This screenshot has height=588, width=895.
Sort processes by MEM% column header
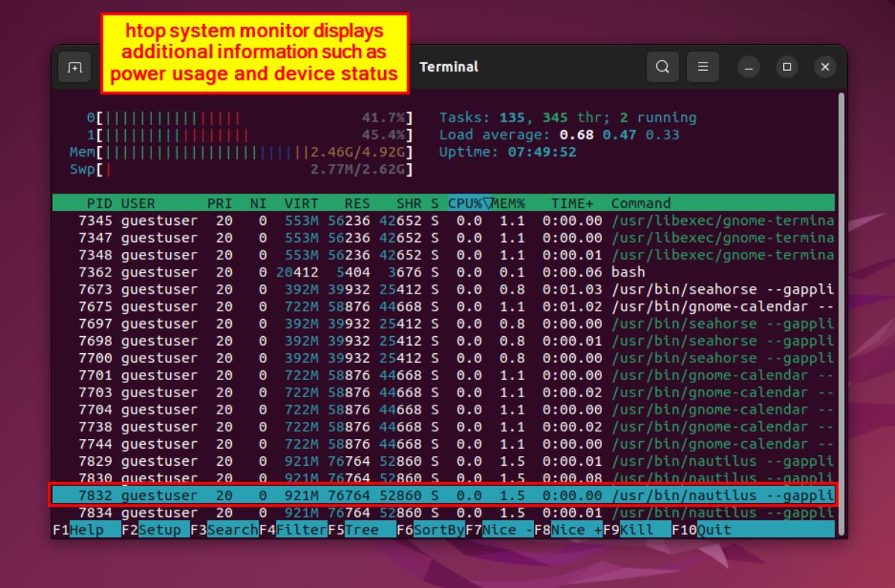(x=509, y=203)
